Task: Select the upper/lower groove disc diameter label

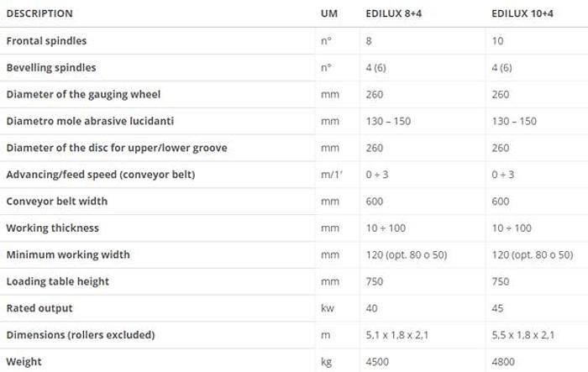Action: click(117, 148)
